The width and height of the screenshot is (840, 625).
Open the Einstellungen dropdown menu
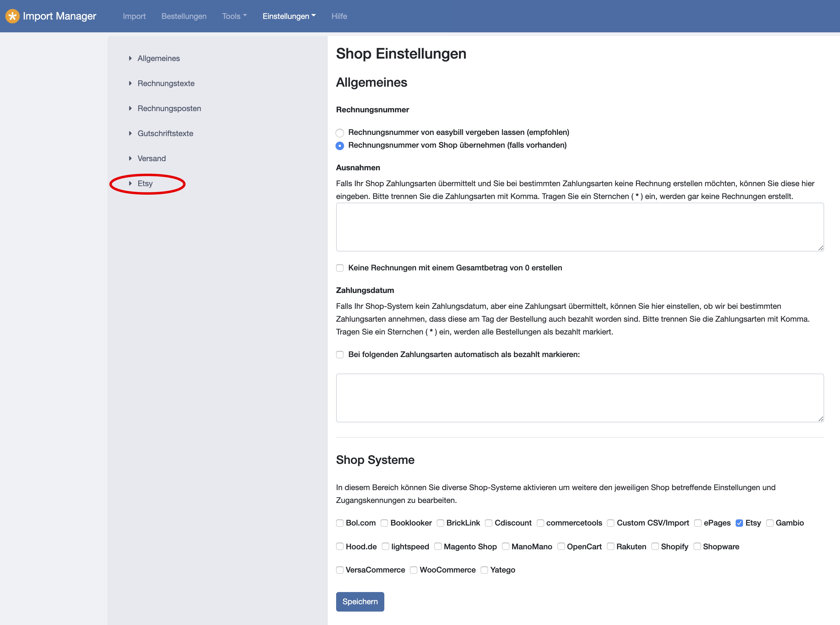(289, 16)
